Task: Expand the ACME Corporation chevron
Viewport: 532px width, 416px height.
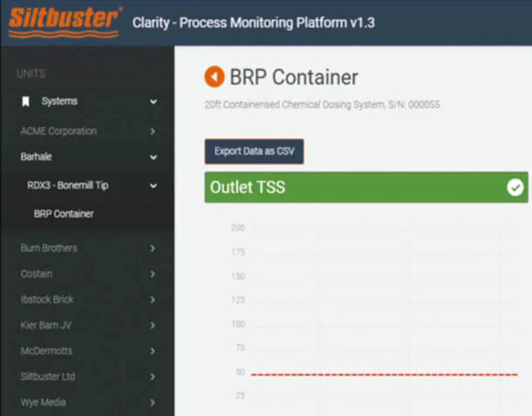Action: point(153,131)
